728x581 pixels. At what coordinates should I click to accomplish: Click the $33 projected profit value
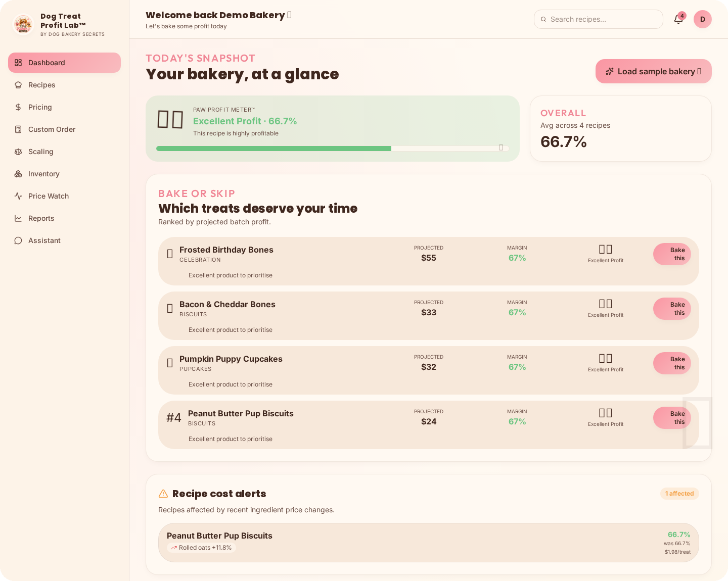point(429,312)
